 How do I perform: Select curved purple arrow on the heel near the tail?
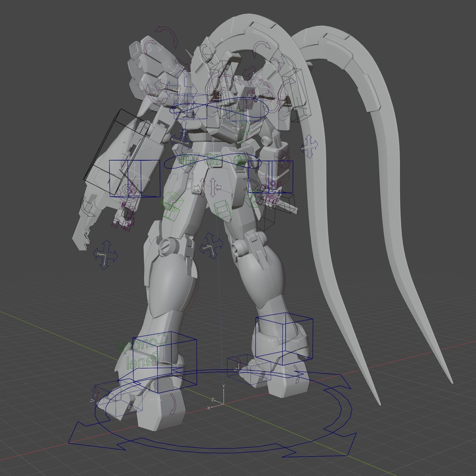(297, 374)
